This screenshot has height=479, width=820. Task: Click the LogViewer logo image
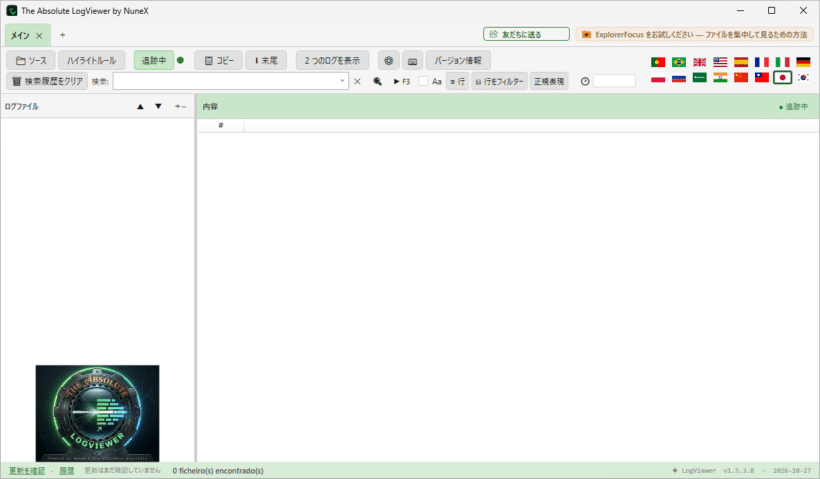(97, 413)
